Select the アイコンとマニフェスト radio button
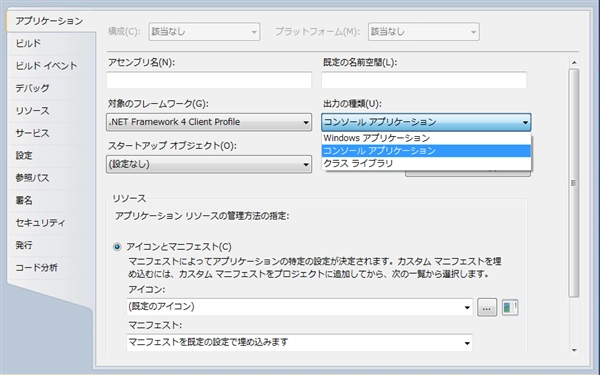600x375 pixels. click(117, 247)
